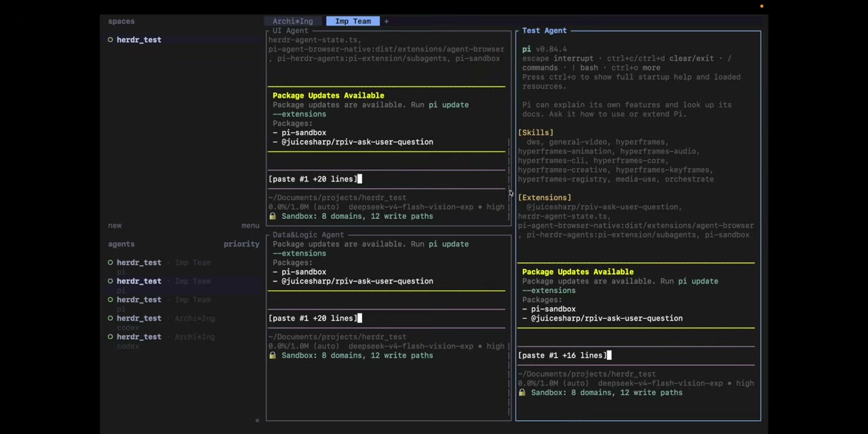The height and width of the screenshot is (434, 868).
Task: Click 'pi v0.84.4' version text
Action: click(544, 49)
